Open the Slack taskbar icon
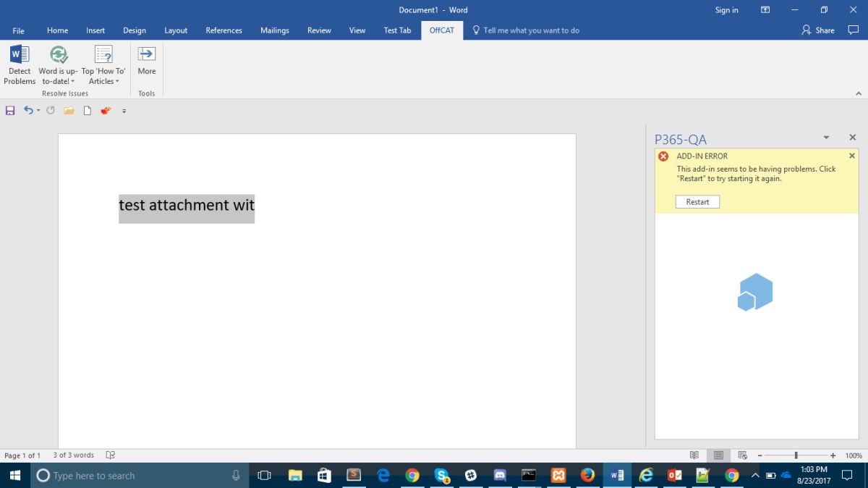 tap(471, 476)
